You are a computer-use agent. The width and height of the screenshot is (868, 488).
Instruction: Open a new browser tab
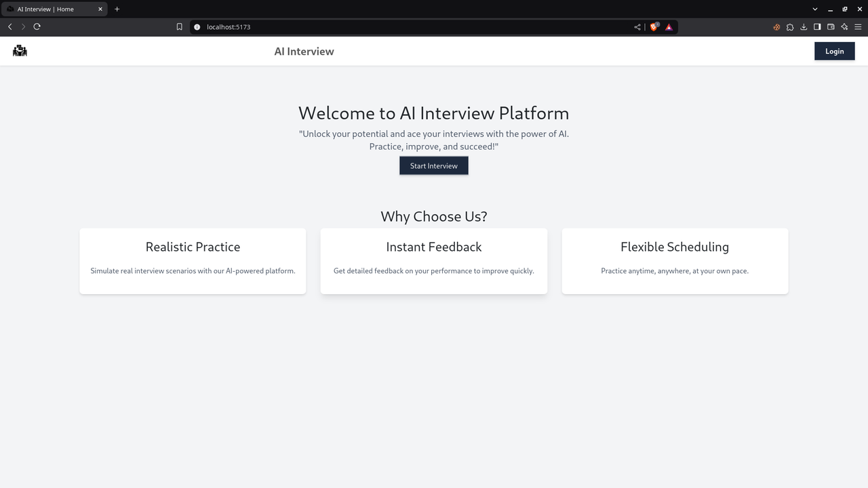117,9
